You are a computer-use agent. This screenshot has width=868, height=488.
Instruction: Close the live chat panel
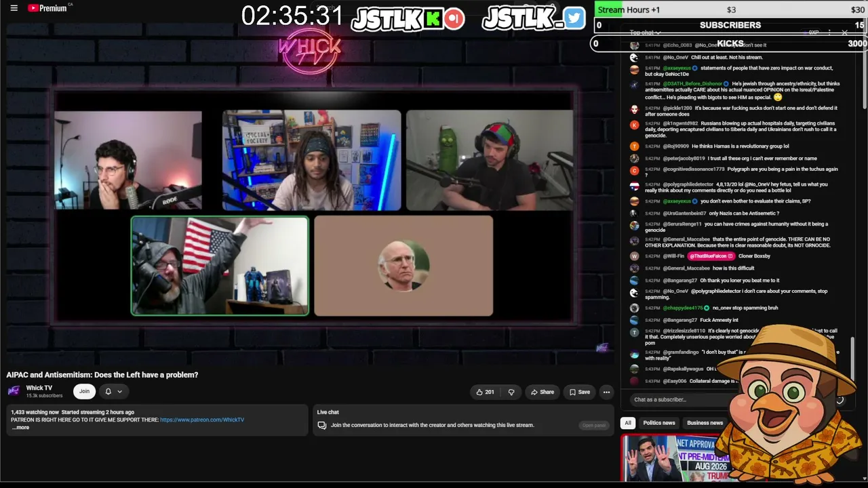tap(844, 33)
